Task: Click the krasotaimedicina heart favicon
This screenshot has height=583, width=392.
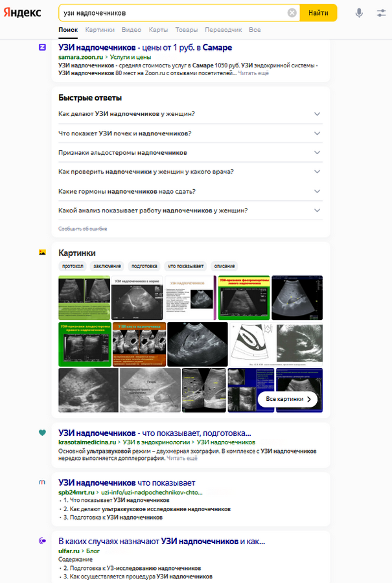Action: click(42, 433)
